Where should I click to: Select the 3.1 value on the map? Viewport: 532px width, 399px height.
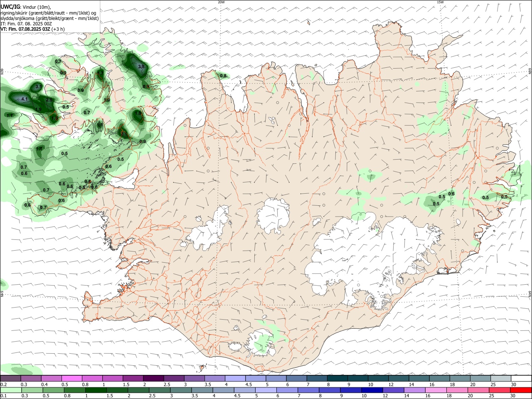point(38,86)
